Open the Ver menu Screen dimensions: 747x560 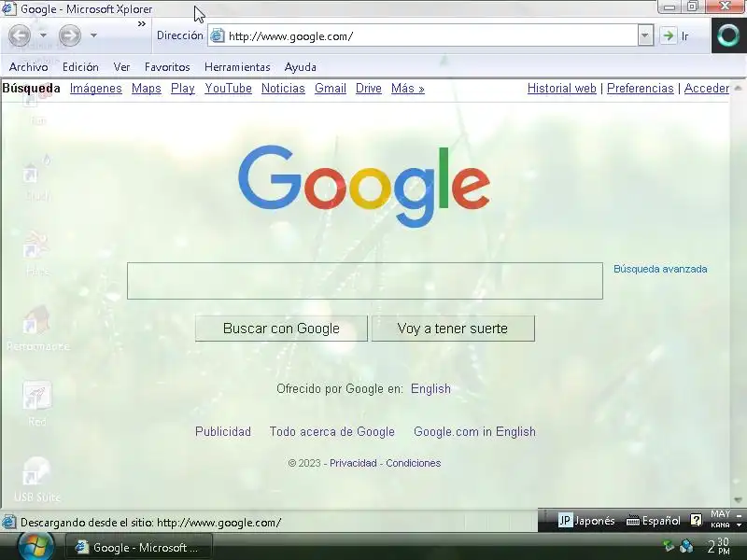[121, 67]
